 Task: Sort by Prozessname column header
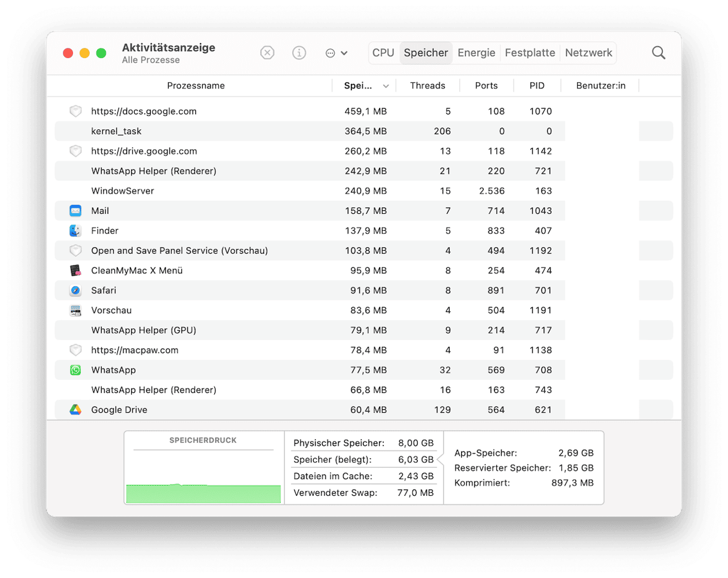(x=196, y=86)
